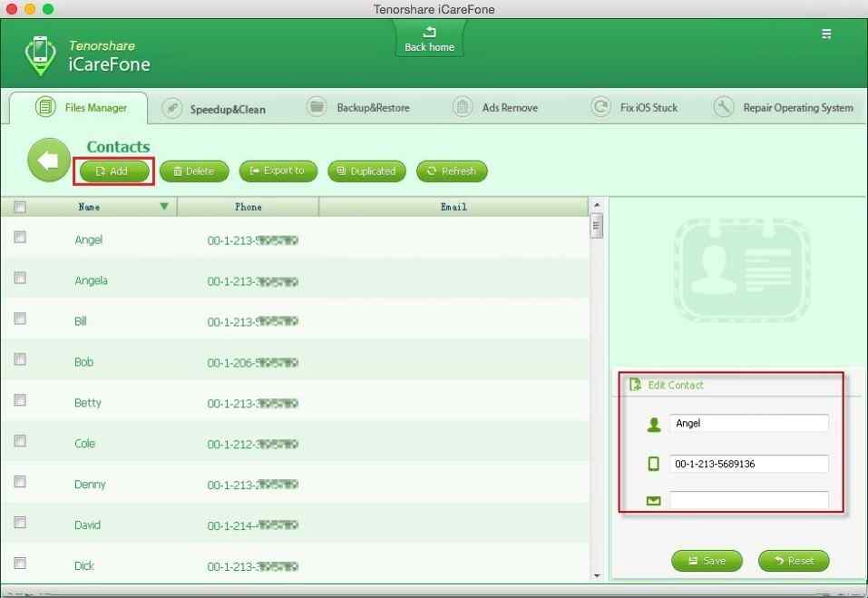Click the name field containing Angel
868x598 pixels.
[749, 423]
